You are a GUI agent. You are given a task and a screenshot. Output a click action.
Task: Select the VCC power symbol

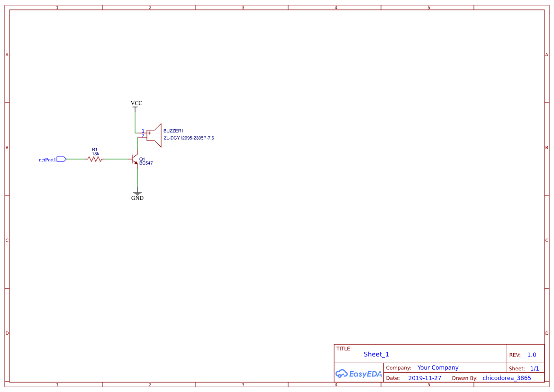pyautogui.click(x=135, y=105)
